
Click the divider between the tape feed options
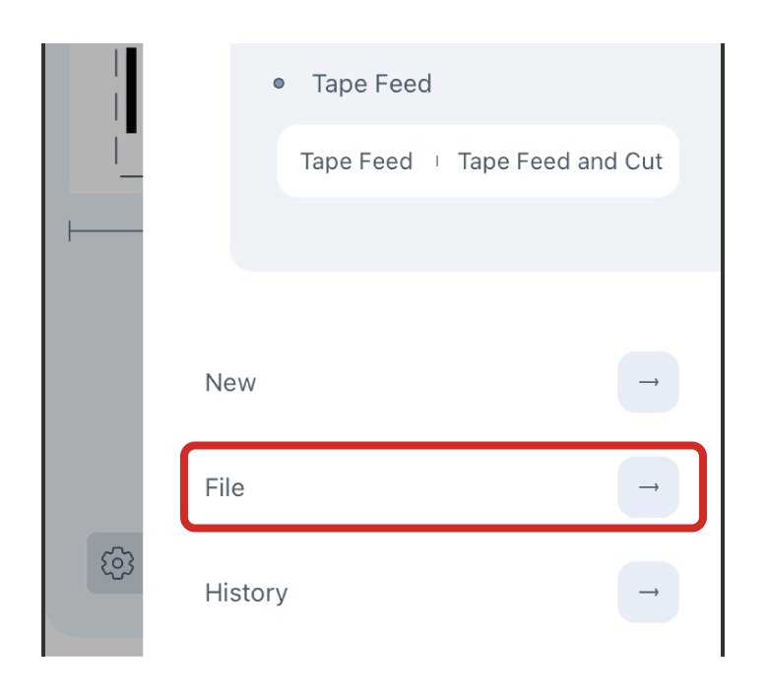tap(436, 161)
